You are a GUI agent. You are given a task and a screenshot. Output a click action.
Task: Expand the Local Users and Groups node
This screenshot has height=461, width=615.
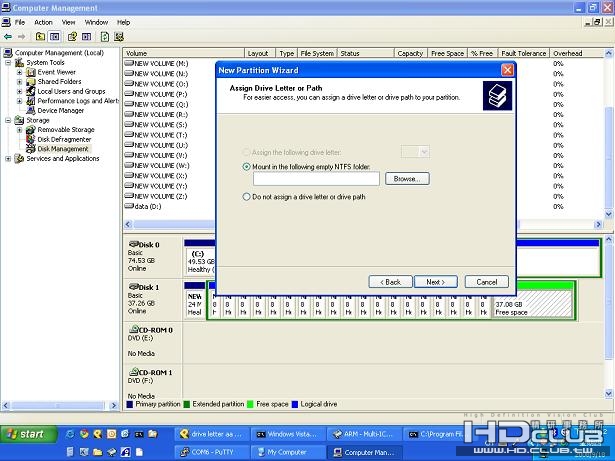pyautogui.click(x=19, y=91)
